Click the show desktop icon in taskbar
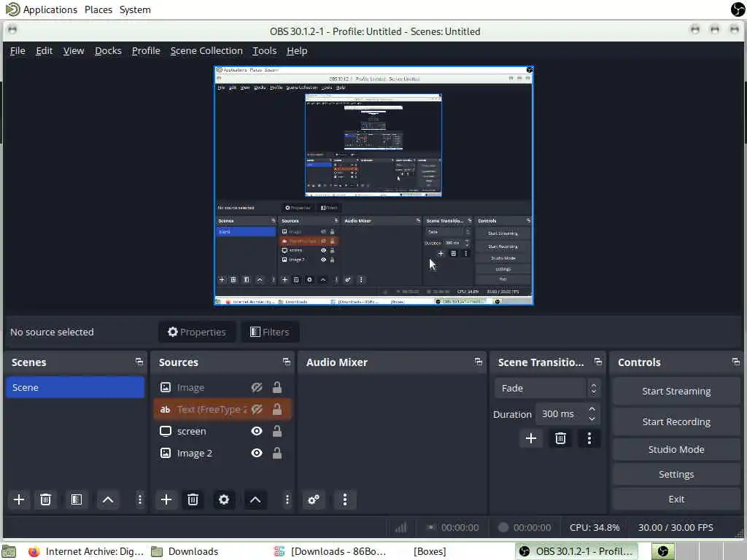 tap(9, 551)
